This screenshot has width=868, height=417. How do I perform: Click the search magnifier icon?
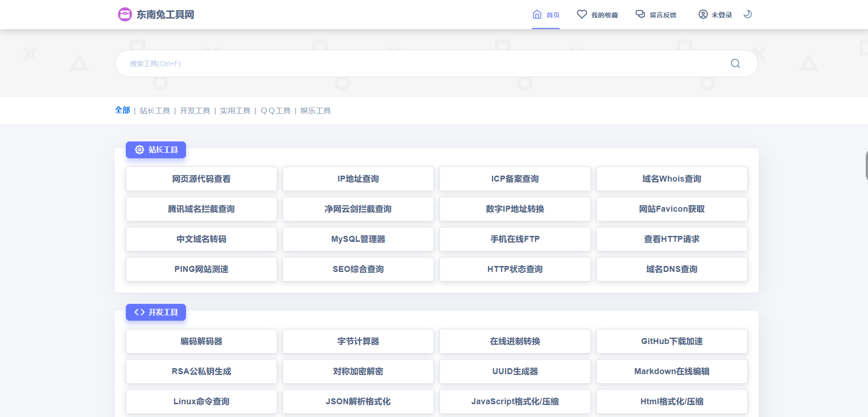click(735, 63)
